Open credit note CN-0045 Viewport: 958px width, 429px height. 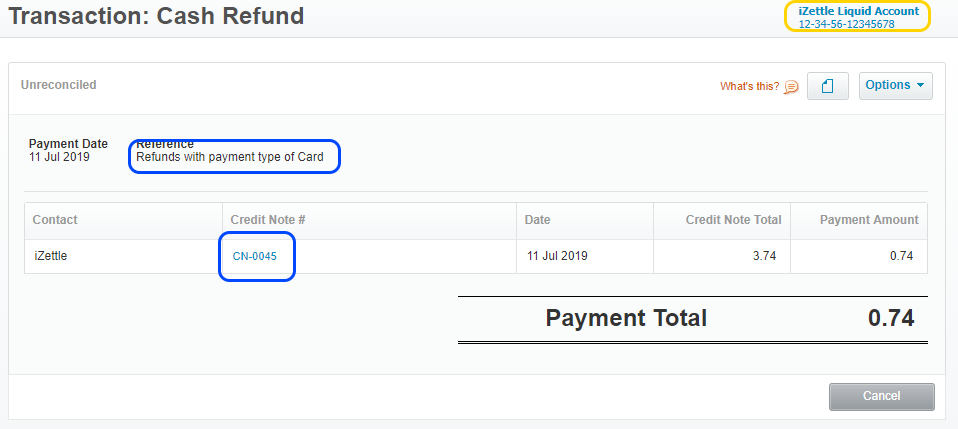point(255,256)
